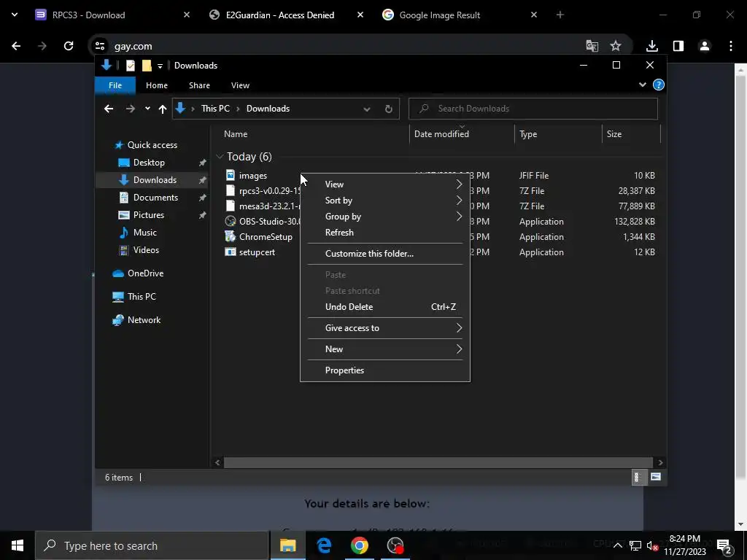Open the Desktop folder in Quick access
Image resolution: width=747 pixels, height=560 pixels.
(149, 163)
